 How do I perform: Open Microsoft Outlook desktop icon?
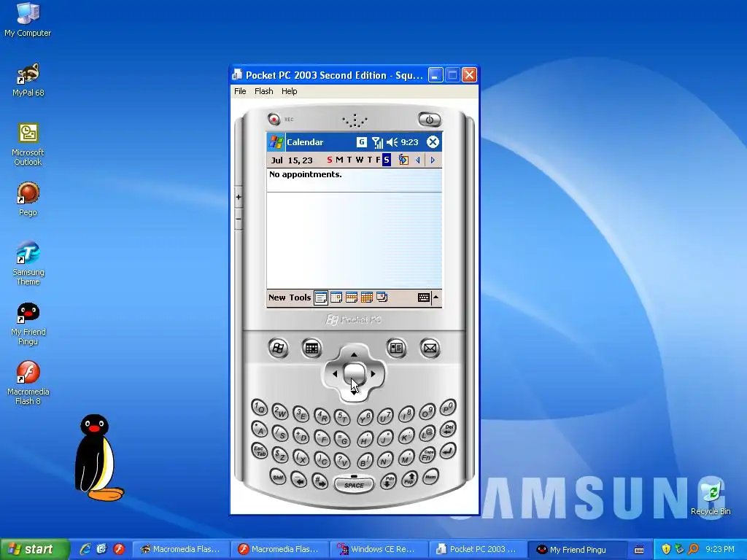pos(28,144)
